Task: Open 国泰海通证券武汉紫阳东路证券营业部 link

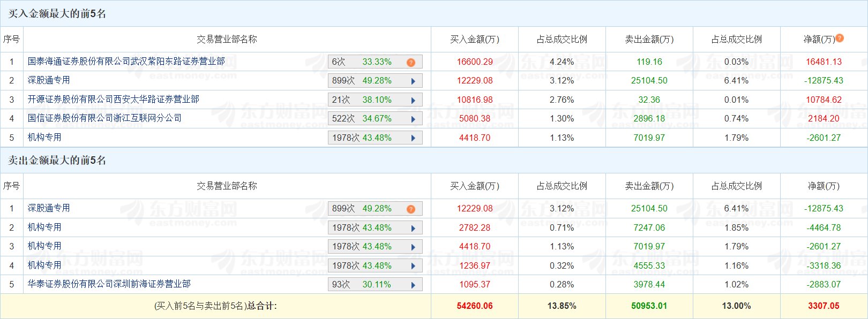Action: tap(126, 62)
